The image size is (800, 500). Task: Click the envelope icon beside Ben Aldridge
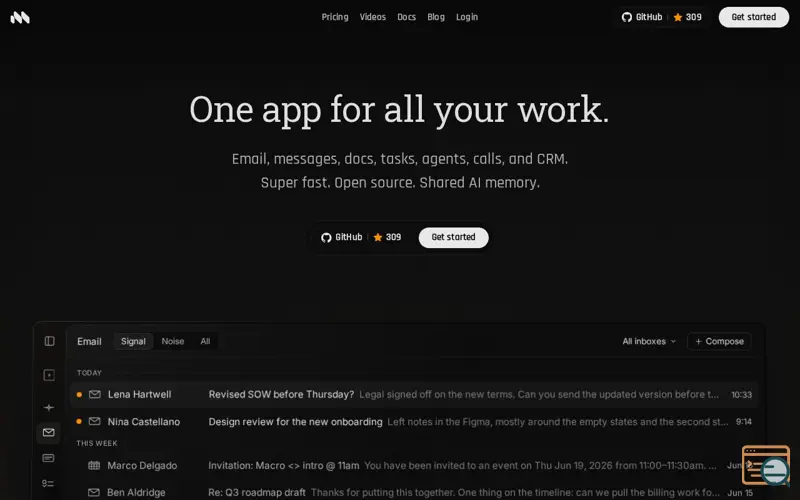[x=94, y=492]
